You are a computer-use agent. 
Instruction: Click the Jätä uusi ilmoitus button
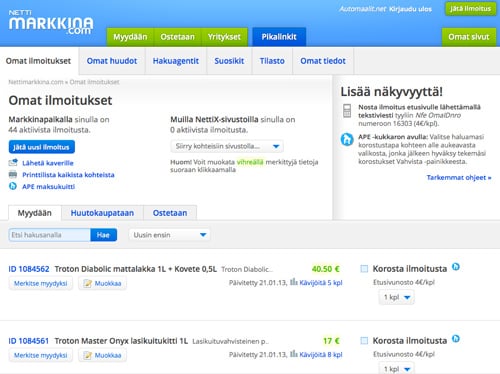tap(42, 147)
